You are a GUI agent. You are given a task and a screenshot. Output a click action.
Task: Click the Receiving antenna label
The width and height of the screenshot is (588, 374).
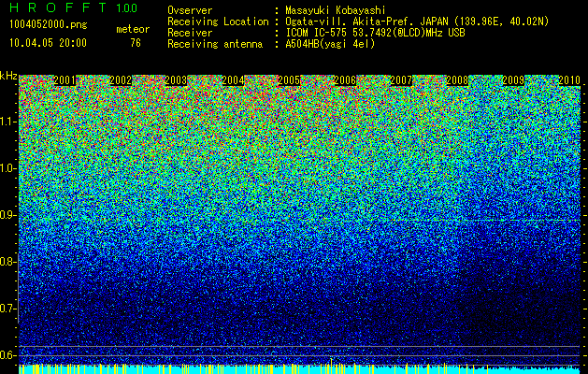215,44
